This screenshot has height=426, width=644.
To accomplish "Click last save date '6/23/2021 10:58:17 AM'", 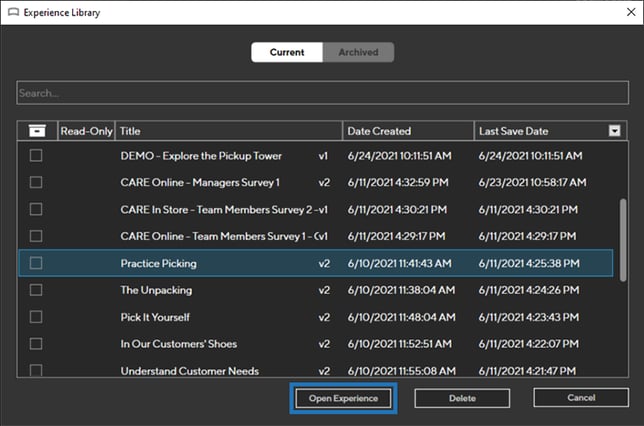I will pos(532,182).
